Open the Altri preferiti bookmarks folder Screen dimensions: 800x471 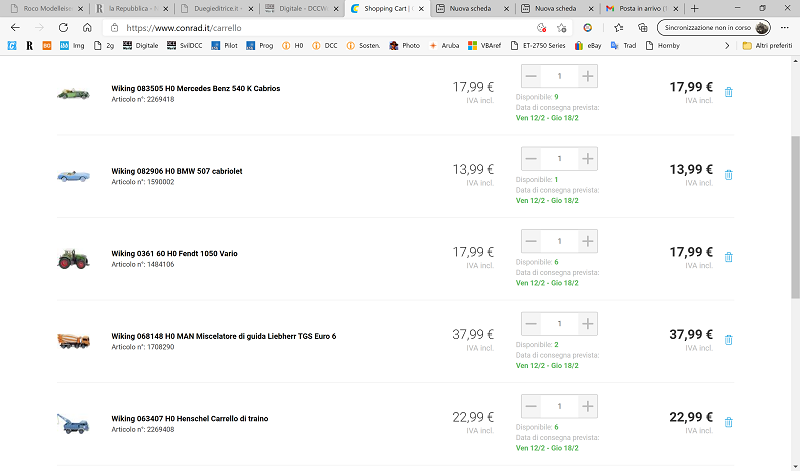(768, 46)
